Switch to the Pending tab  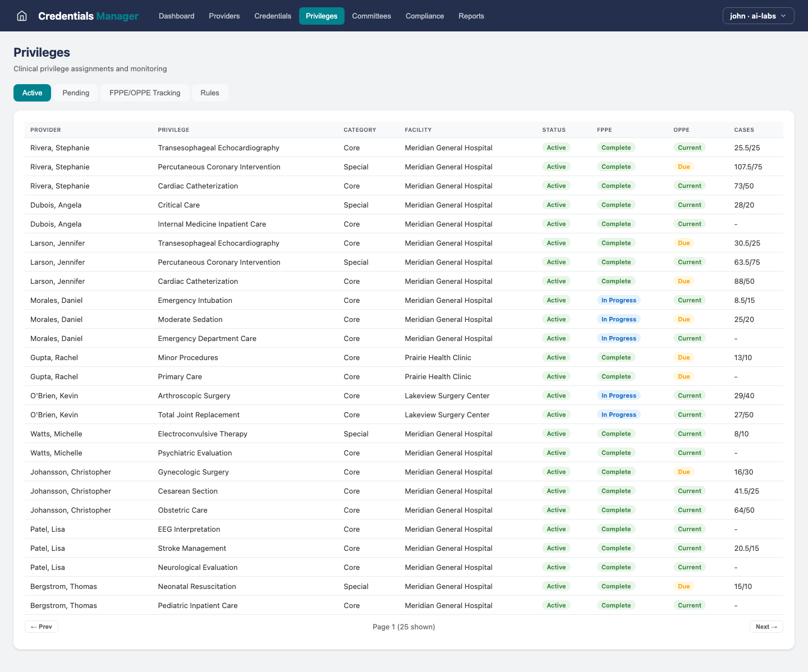coord(76,93)
